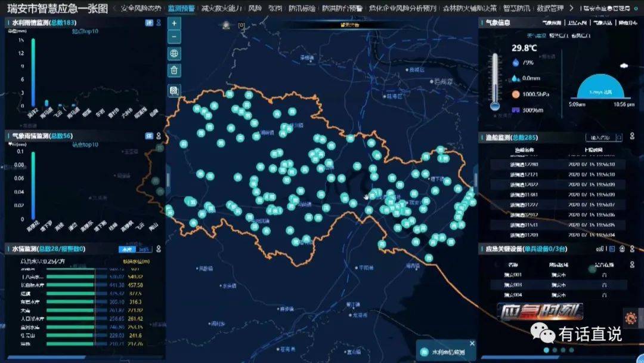Switch to 卫星云图 tab in 气象信息
Screen dimensions: 644x363
577,23
